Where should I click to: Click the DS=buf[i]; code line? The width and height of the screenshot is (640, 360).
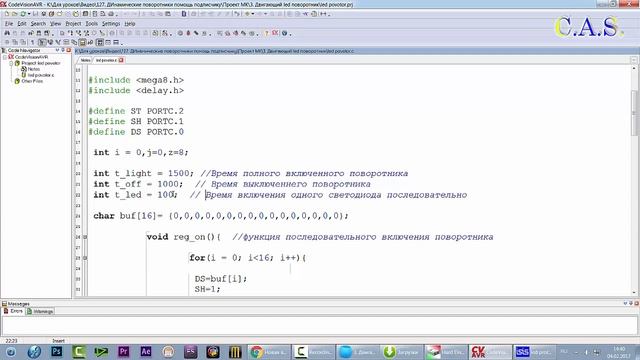221,279
